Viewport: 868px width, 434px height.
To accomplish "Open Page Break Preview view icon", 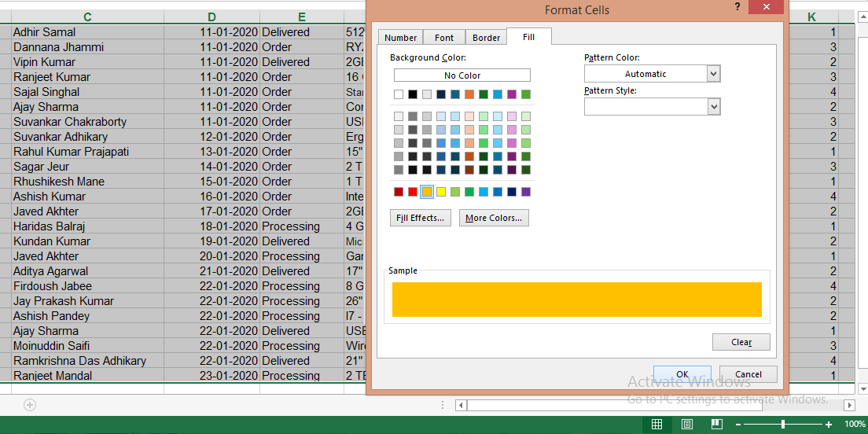I will [x=717, y=425].
